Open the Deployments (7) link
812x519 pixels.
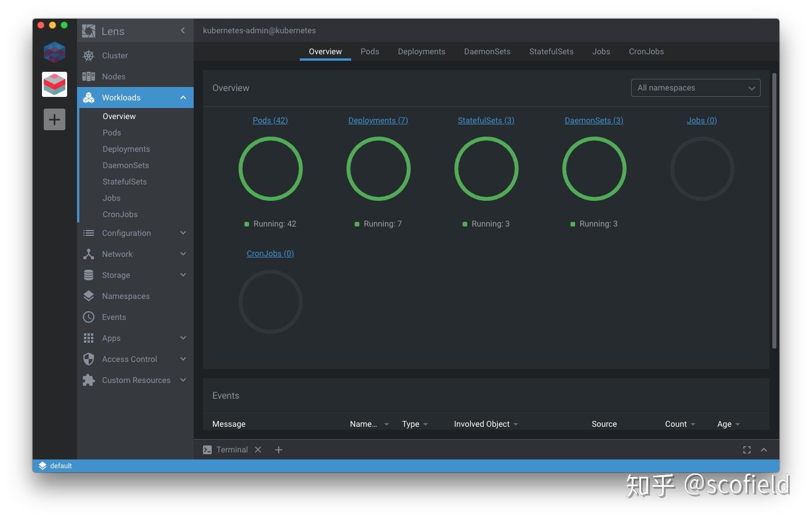coord(378,120)
